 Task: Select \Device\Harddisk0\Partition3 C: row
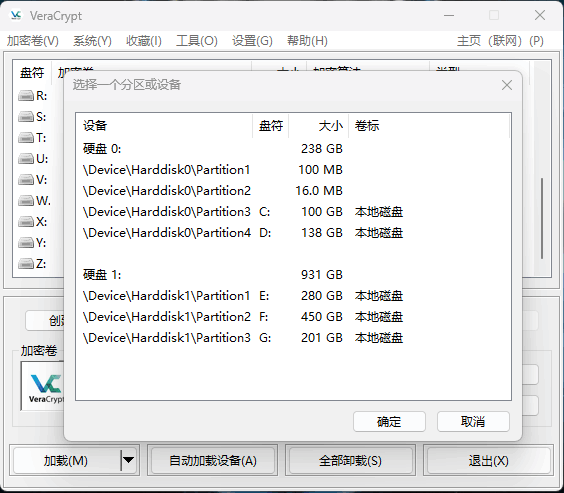[293, 212]
